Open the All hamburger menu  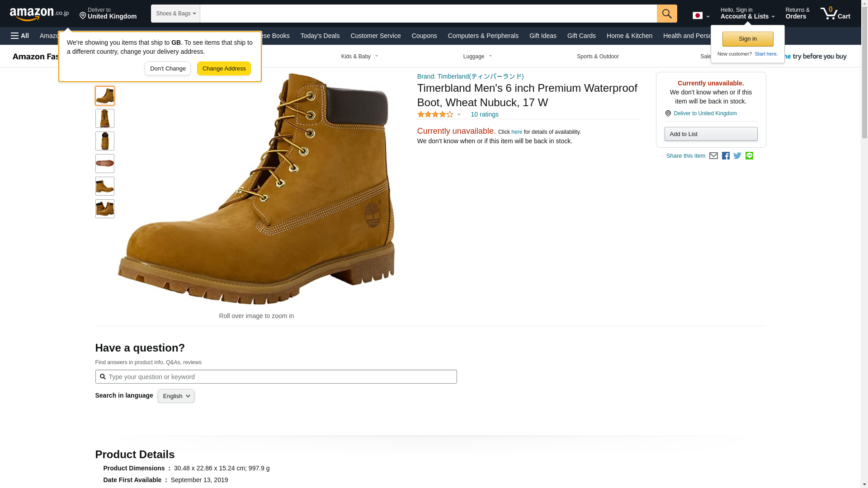pyautogui.click(x=20, y=36)
